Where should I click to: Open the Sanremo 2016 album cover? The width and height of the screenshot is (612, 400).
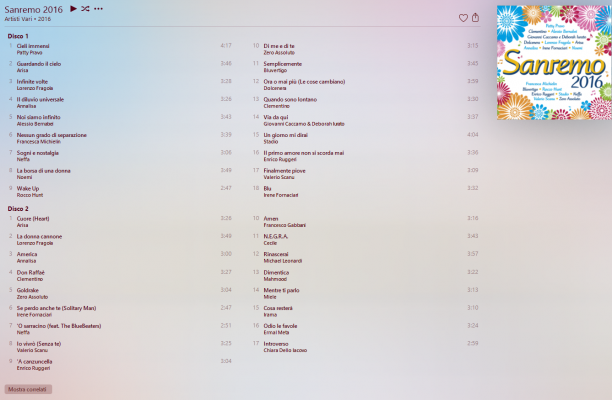[554, 62]
